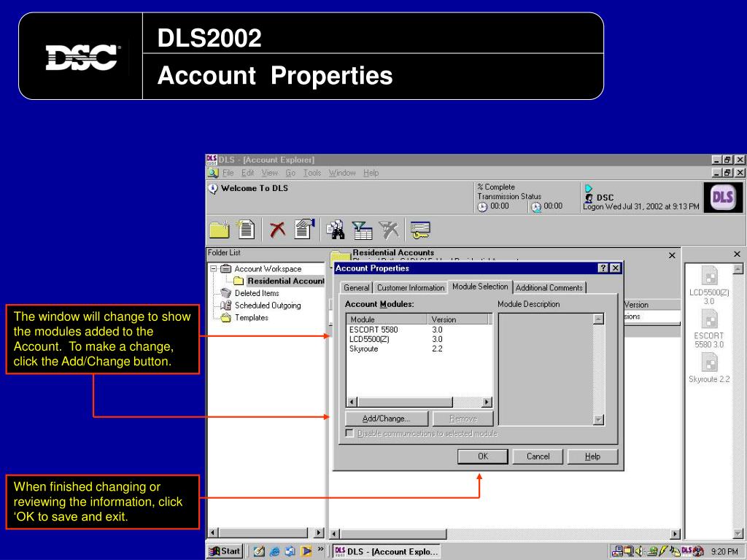
Task: Click the key Password toolbar icon
Action: point(420,230)
